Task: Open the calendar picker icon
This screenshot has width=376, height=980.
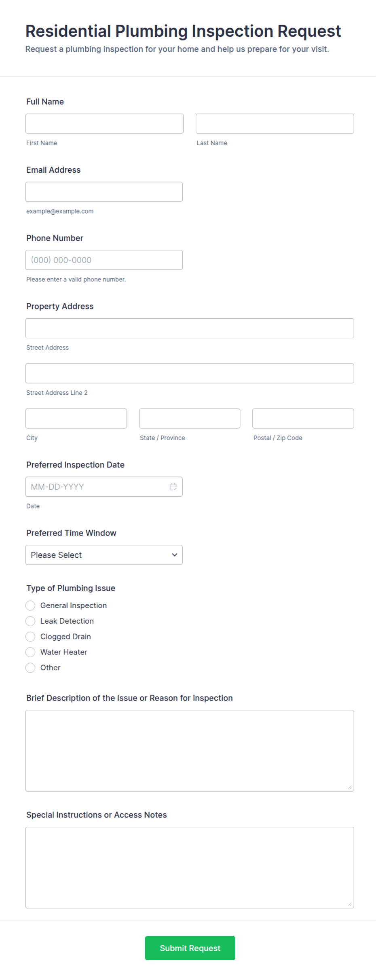Action: coord(173,487)
